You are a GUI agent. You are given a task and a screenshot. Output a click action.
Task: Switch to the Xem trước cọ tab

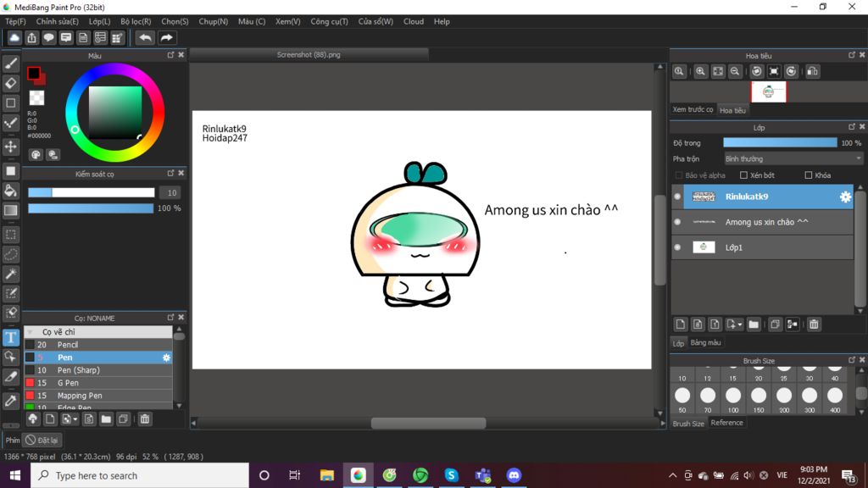[x=693, y=109]
